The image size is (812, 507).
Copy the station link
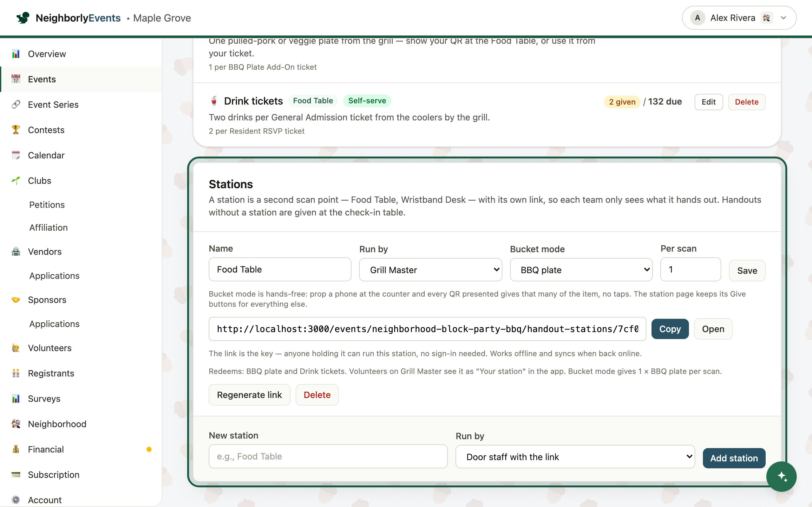pos(670,329)
